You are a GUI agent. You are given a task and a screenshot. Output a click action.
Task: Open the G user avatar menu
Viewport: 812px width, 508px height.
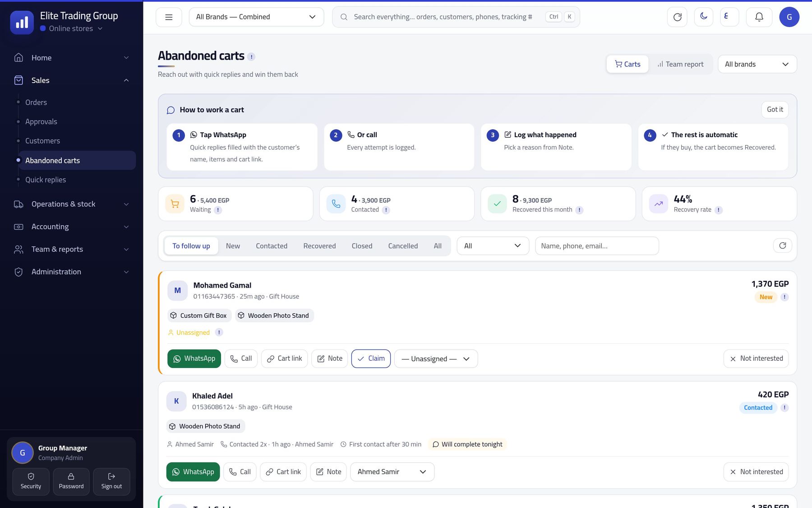click(x=789, y=17)
